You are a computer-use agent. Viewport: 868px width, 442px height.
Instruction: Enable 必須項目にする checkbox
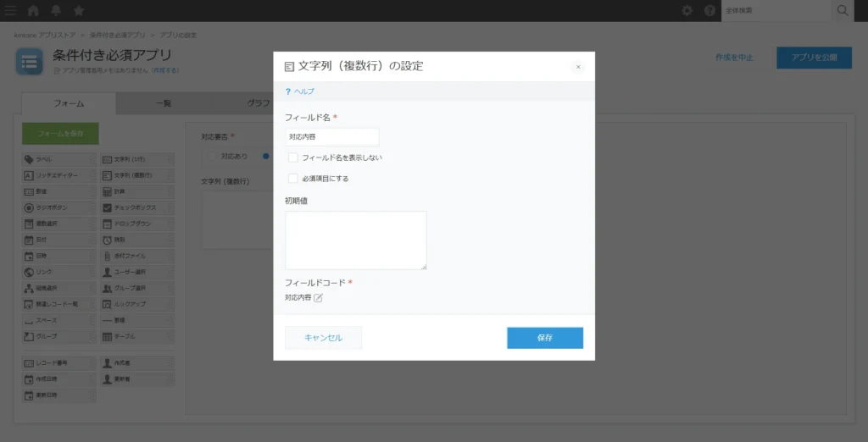point(292,179)
